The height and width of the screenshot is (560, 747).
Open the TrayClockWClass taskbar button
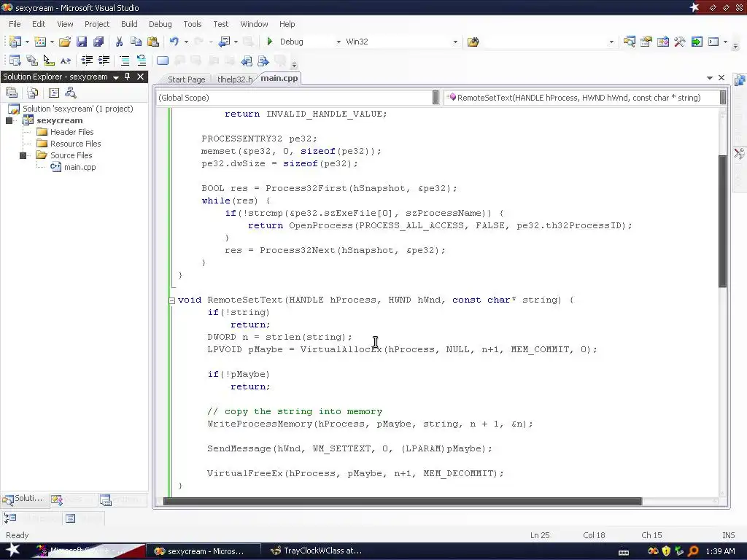317,551
